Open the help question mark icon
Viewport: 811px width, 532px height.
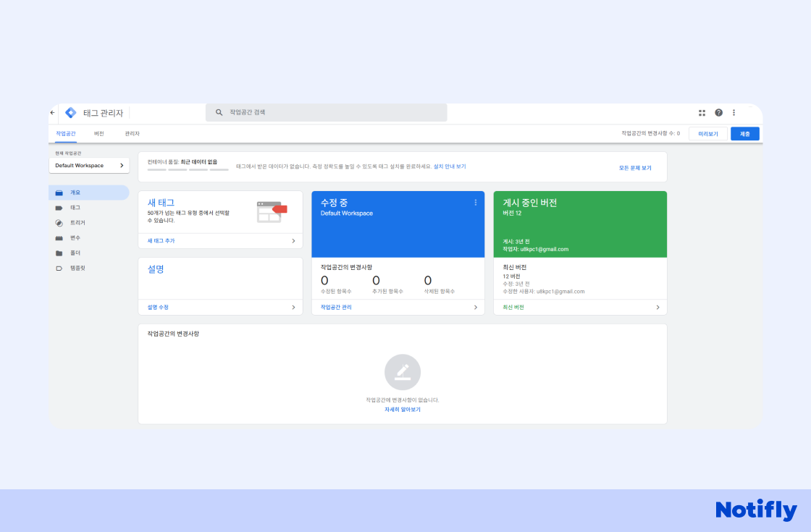[x=718, y=113]
